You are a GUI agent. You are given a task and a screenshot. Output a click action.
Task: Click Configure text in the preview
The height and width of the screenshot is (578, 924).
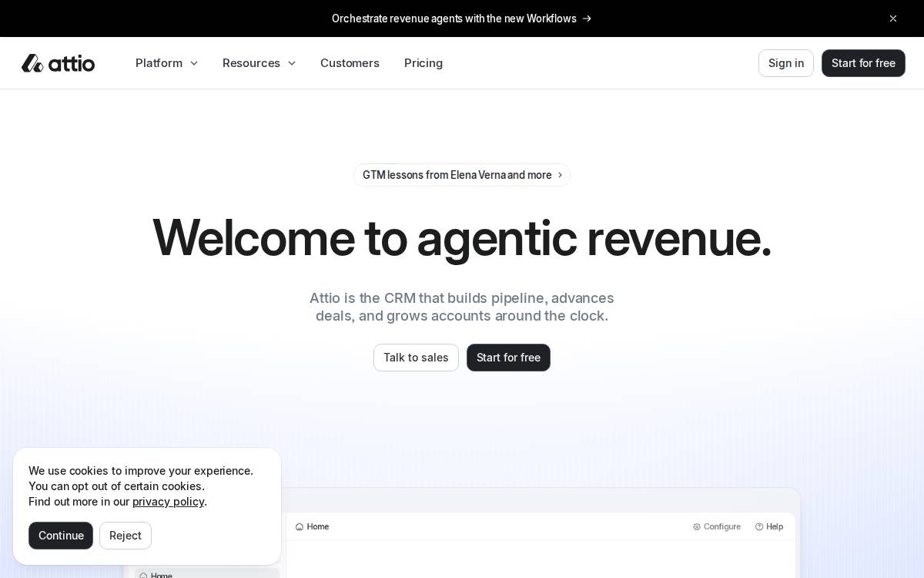pyautogui.click(x=722, y=527)
